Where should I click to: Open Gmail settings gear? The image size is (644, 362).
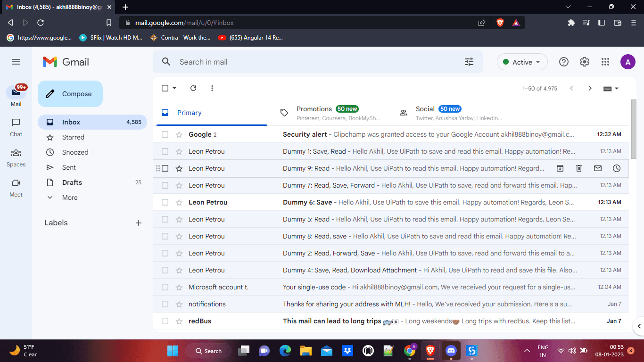[x=585, y=62]
